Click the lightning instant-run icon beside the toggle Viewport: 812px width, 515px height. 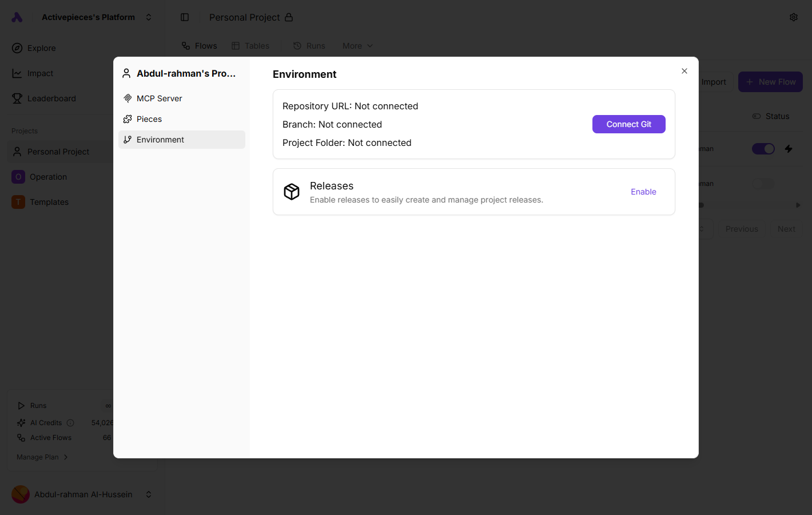(x=789, y=148)
